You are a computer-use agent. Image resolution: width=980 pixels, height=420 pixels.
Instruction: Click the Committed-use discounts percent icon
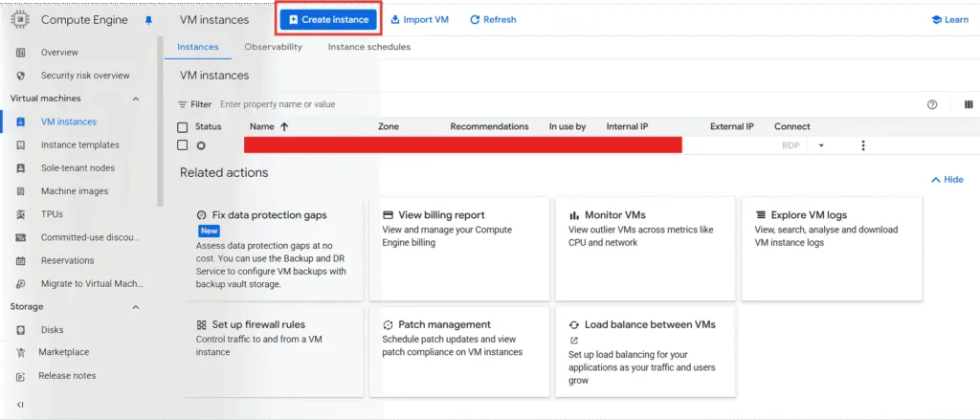tap(21, 237)
